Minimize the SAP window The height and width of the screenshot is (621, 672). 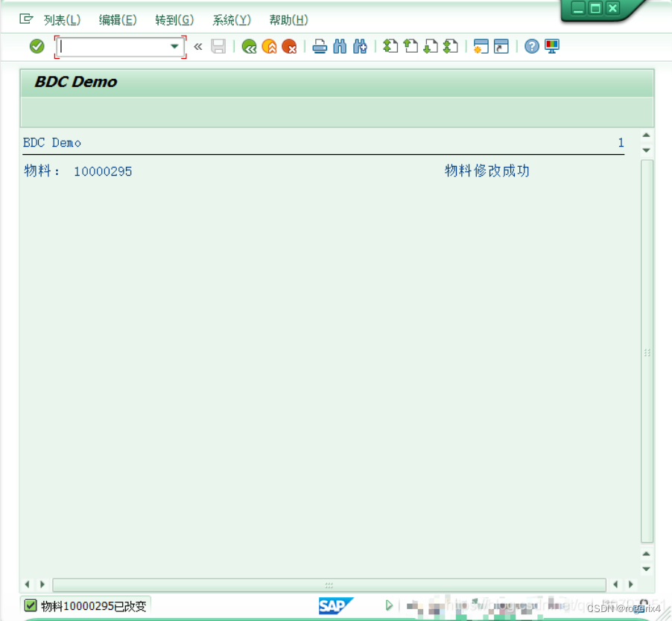[578, 8]
